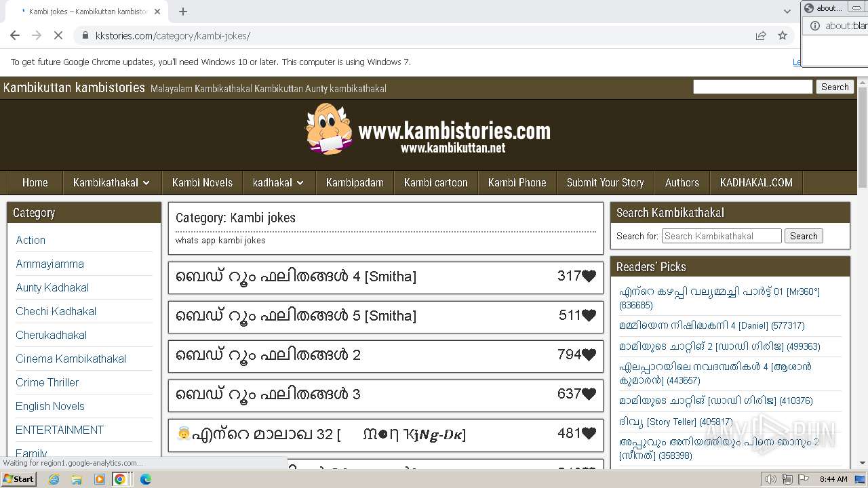
Task: Click the heart icon beside 794
Action: click(589, 354)
